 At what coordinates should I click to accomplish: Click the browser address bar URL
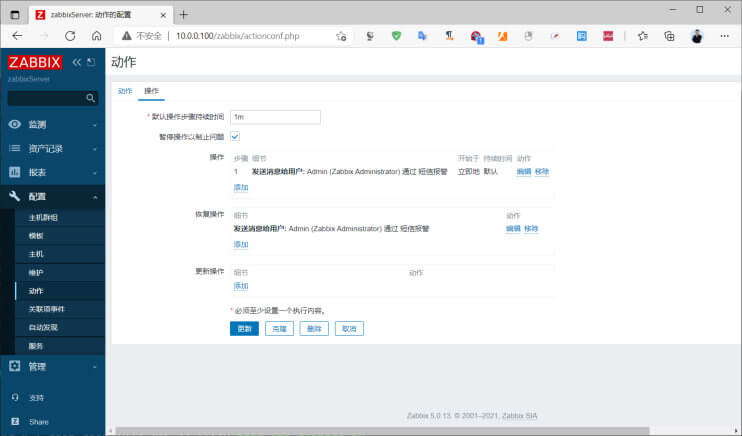click(x=238, y=36)
